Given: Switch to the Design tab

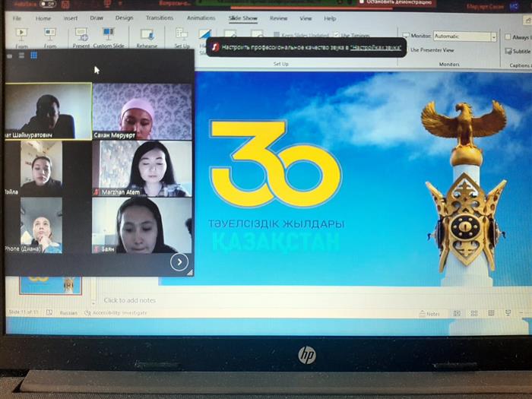Looking at the screenshot, I should click(x=124, y=18).
